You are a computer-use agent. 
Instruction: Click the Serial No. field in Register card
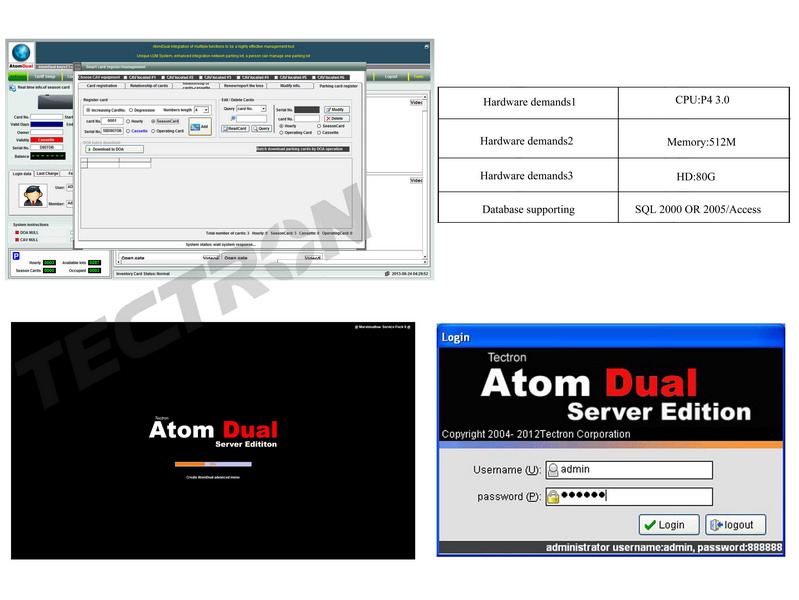[112, 131]
